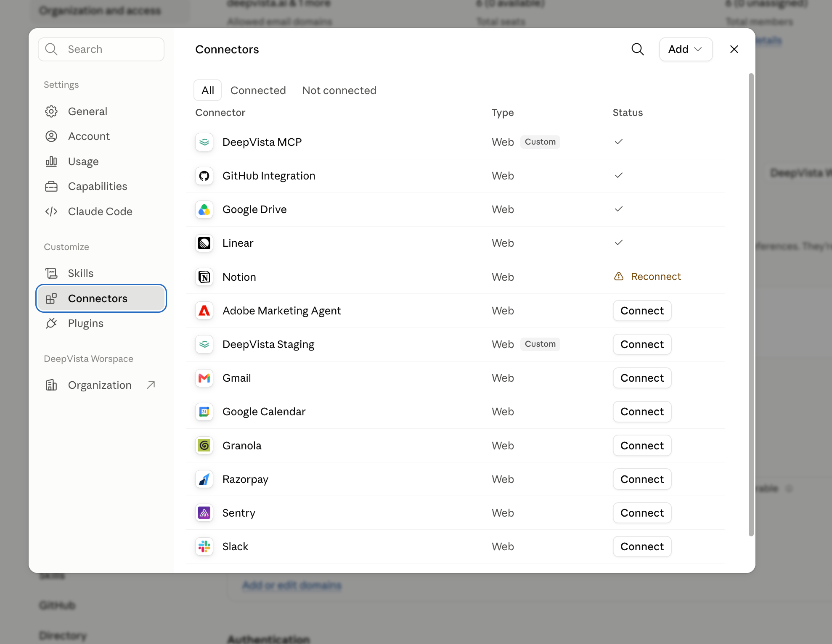Open search via the Connectors header magnifier
The width and height of the screenshot is (832, 644).
click(x=638, y=49)
